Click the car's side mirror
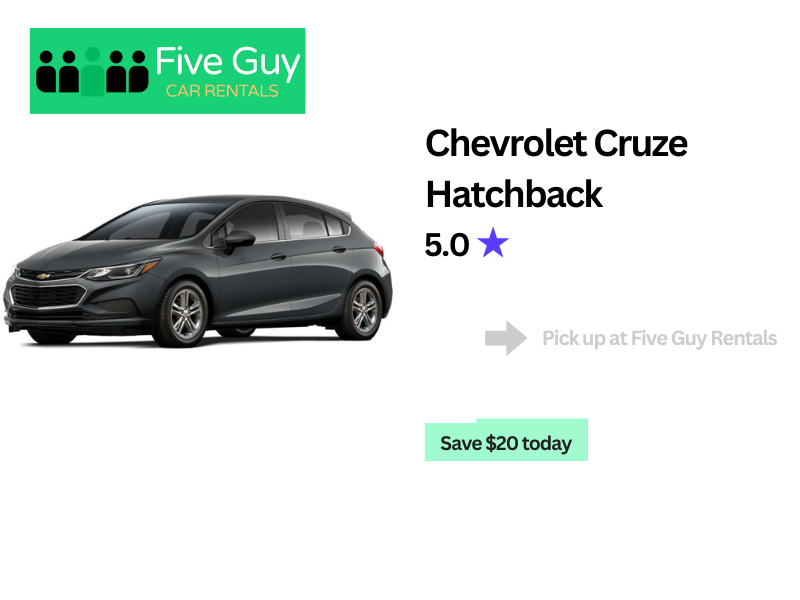Screen dimensions: 800x600 pyautogui.click(x=238, y=240)
